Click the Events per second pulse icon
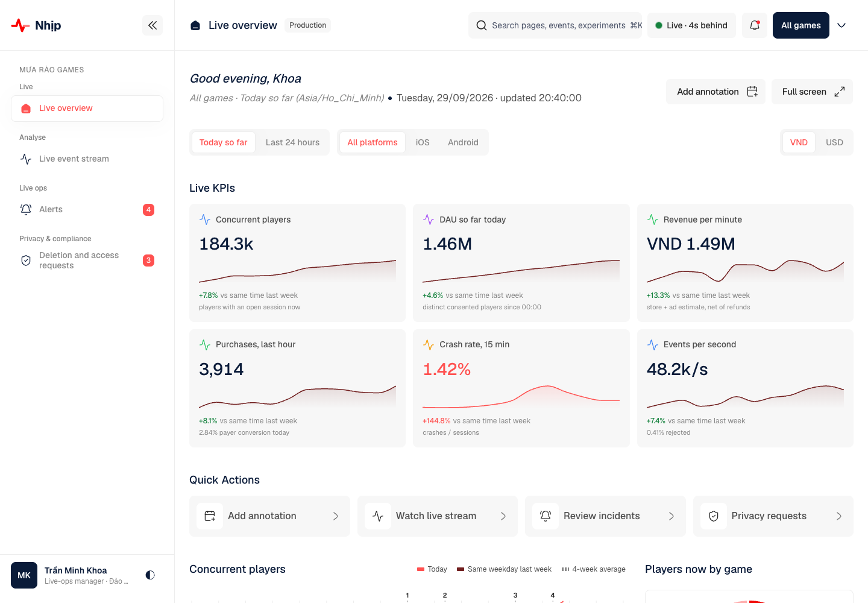The height and width of the screenshot is (603, 868). tap(653, 344)
